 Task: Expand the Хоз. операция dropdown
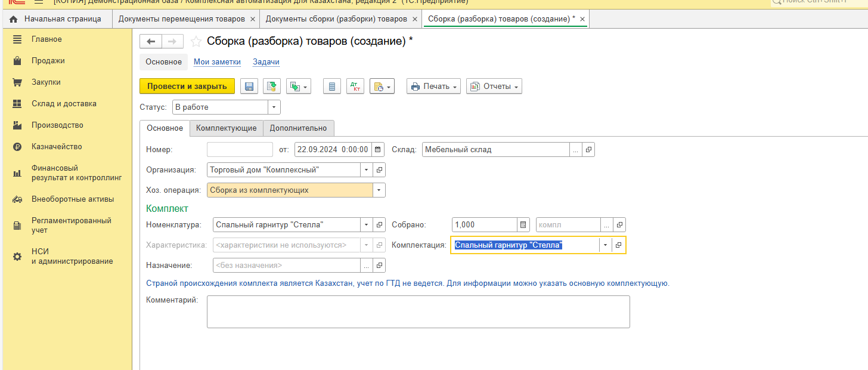[x=379, y=190]
